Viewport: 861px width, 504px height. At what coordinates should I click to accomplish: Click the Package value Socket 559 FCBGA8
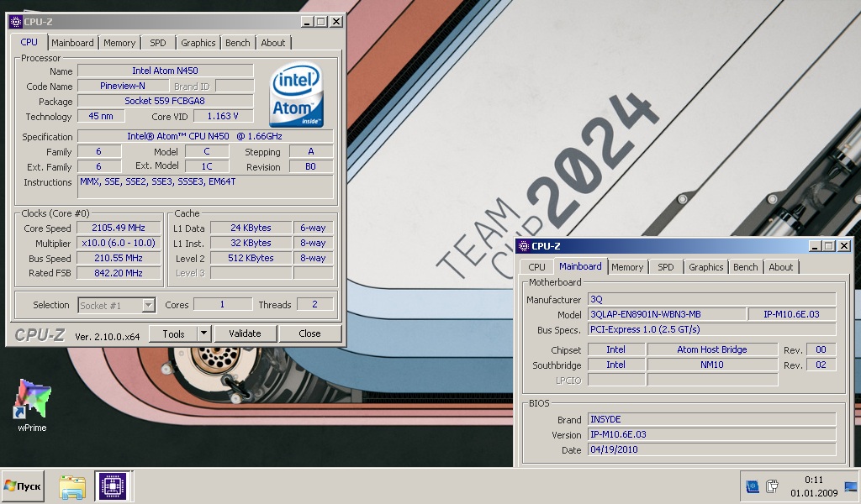coord(166,101)
